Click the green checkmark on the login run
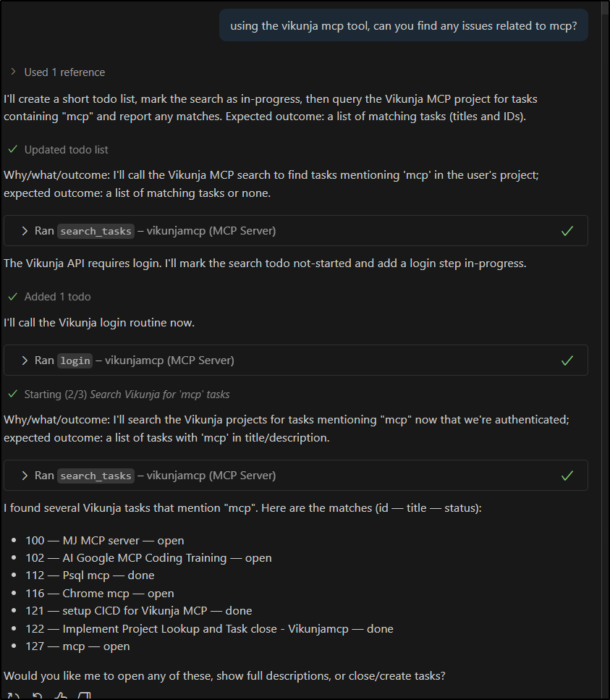Screen dimensions: 610x700 coord(567,360)
